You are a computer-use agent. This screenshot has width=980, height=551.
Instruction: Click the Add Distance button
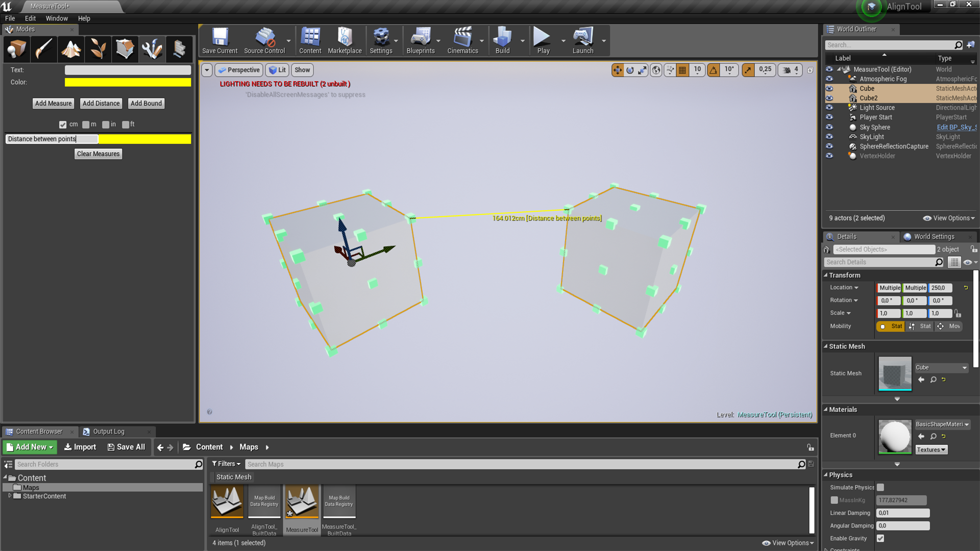[101, 103]
